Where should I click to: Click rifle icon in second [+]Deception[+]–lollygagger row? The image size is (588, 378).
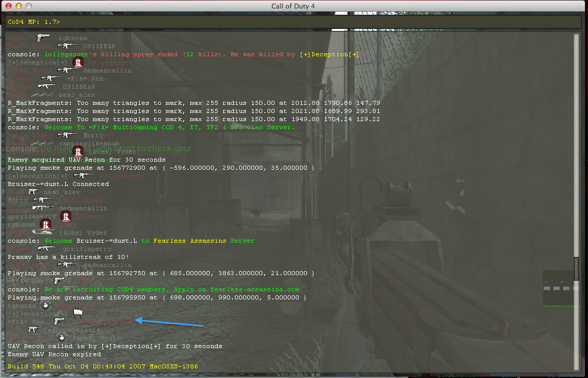(84, 175)
